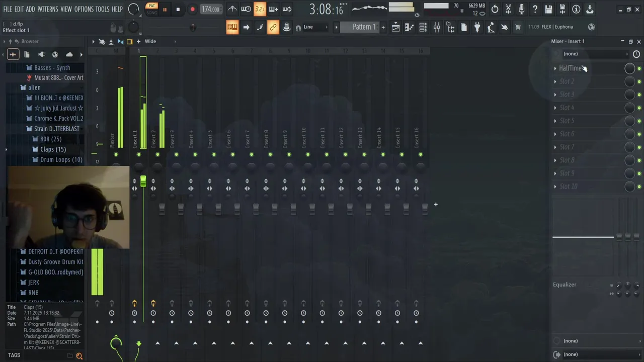Open the TOOLS menu
This screenshot has height=362, width=644.
[102, 9]
